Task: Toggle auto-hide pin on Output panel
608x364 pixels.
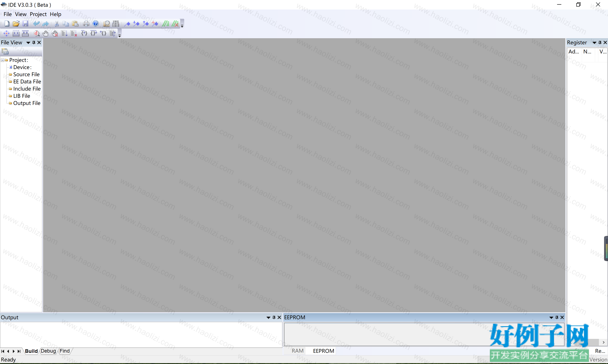Action: pyautogui.click(x=274, y=317)
